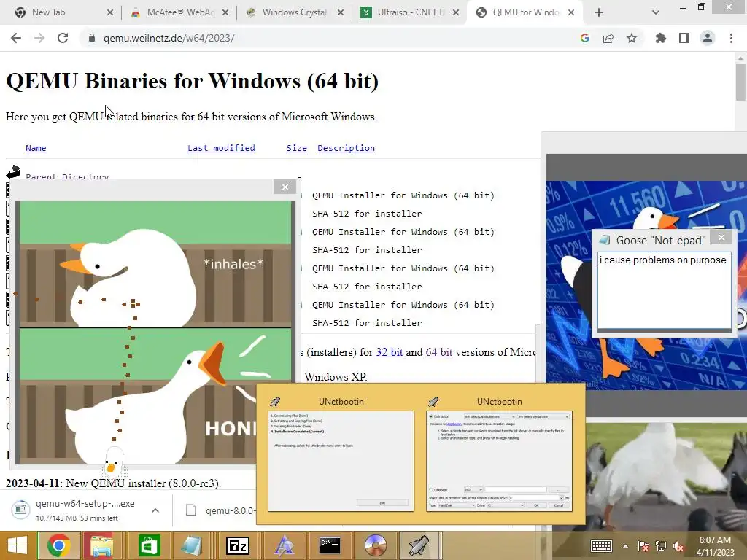The height and width of the screenshot is (560, 747).
Task: Select right UNetbootin distribution window preview
Action: (499, 461)
